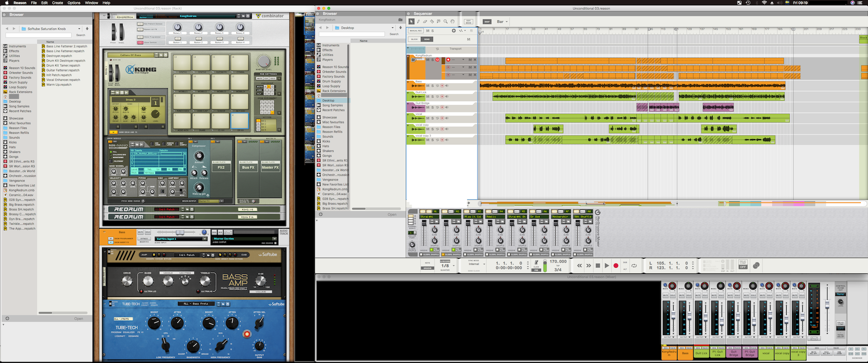
Task: Select the Mute tool in Sequencer toolbar
Action: pos(439,22)
